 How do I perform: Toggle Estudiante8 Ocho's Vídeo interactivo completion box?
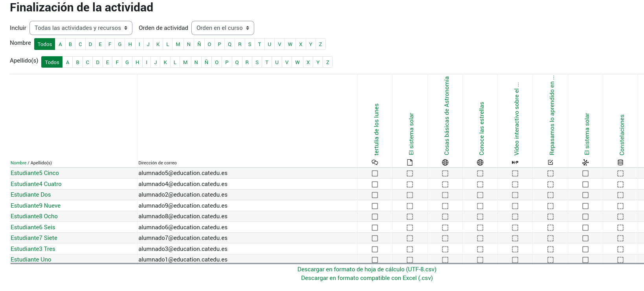(515, 217)
